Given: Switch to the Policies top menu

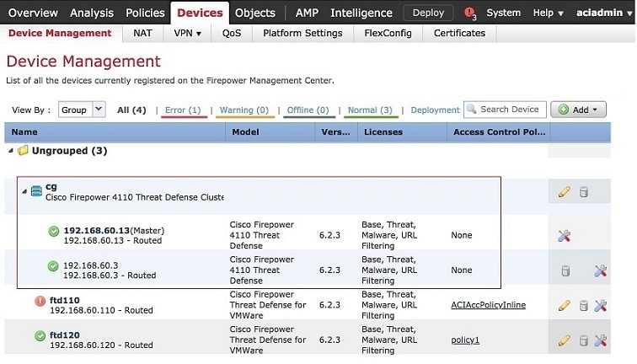Looking at the screenshot, I should click(145, 13).
